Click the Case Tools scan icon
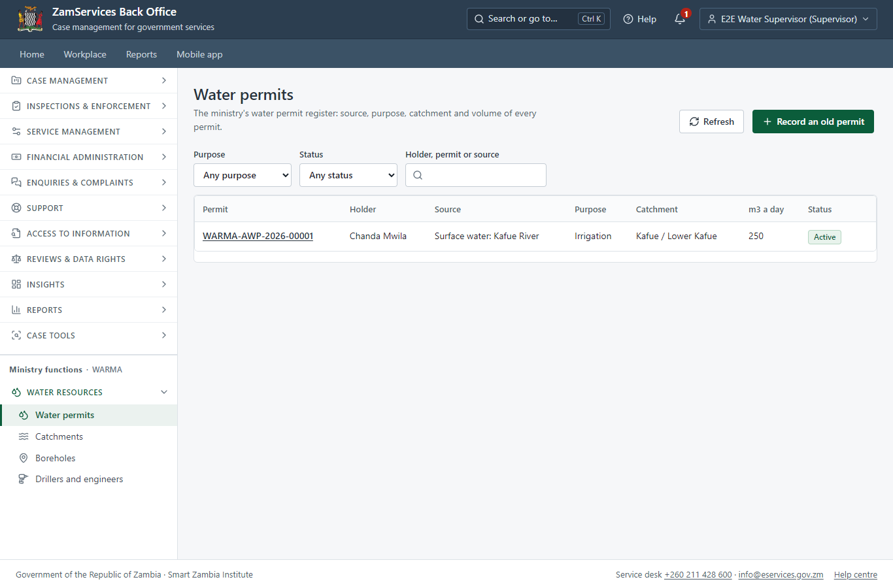Image resolution: width=893 pixels, height=588 pixels. click(x=16, y=335)
